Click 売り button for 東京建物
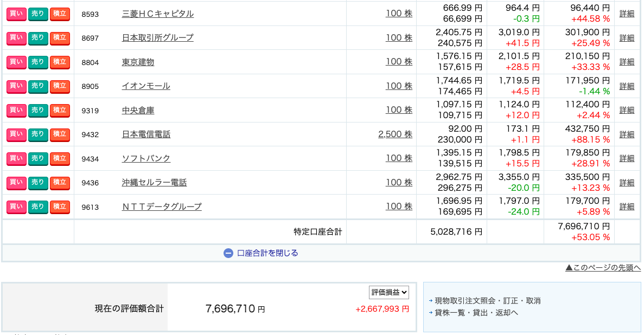Screen dimensions: 644x335 coord(38,62)
